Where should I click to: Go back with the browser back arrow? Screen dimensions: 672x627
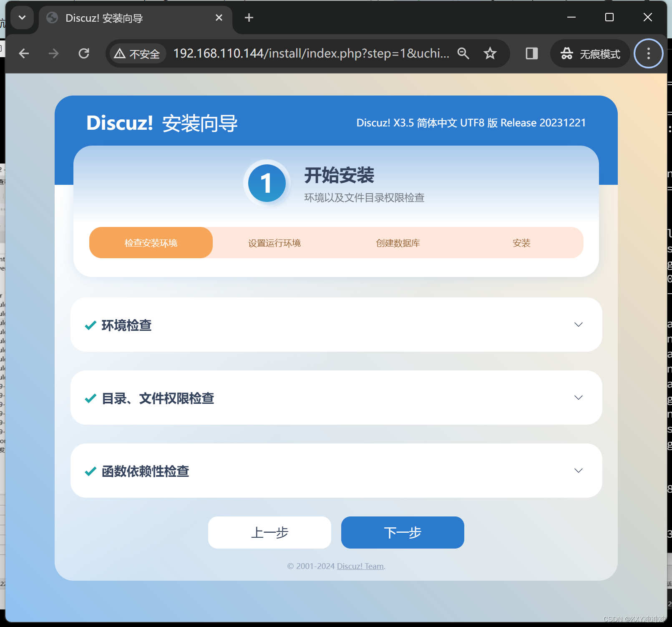tap(24, 53)
